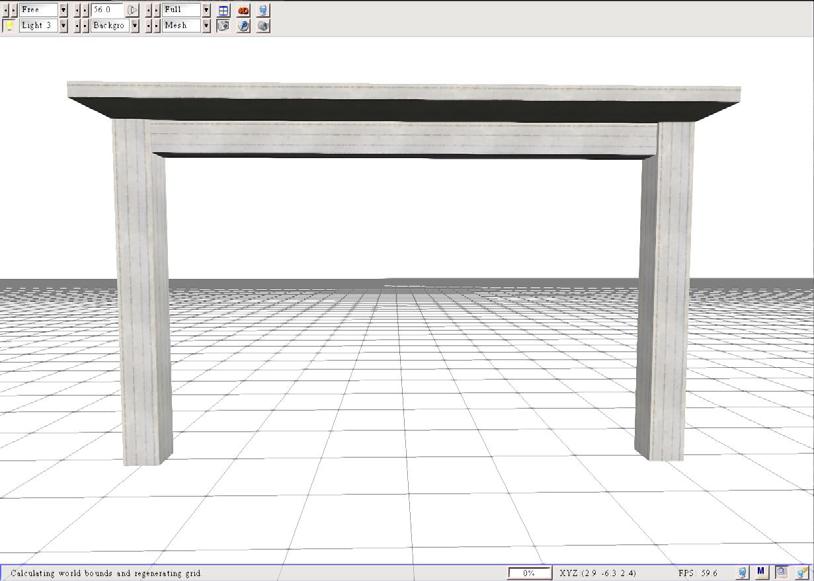Click the right table leg in the viewport
This screenshot has width=814, height=581.
click(664, 291)
